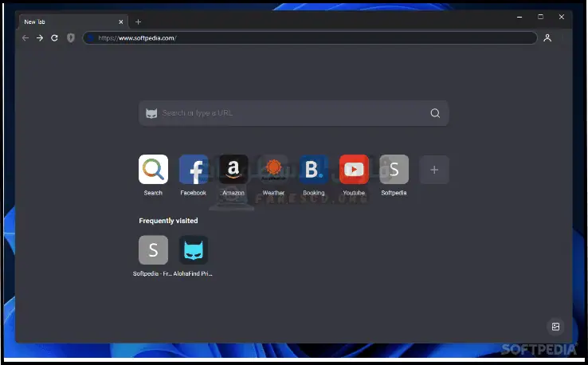Open the Softpedia shortcut in top row
588x365 pixels.
pyautogui.click(x=394, y=170)
